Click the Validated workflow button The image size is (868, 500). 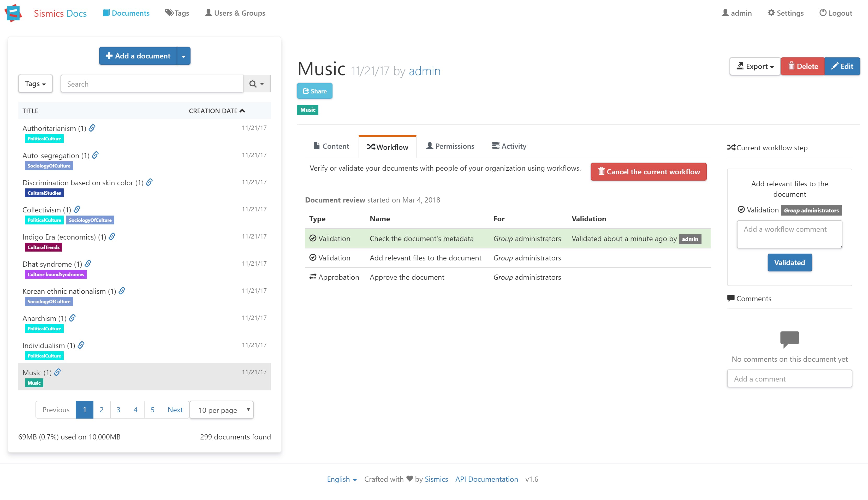click(x=789, y=263)
